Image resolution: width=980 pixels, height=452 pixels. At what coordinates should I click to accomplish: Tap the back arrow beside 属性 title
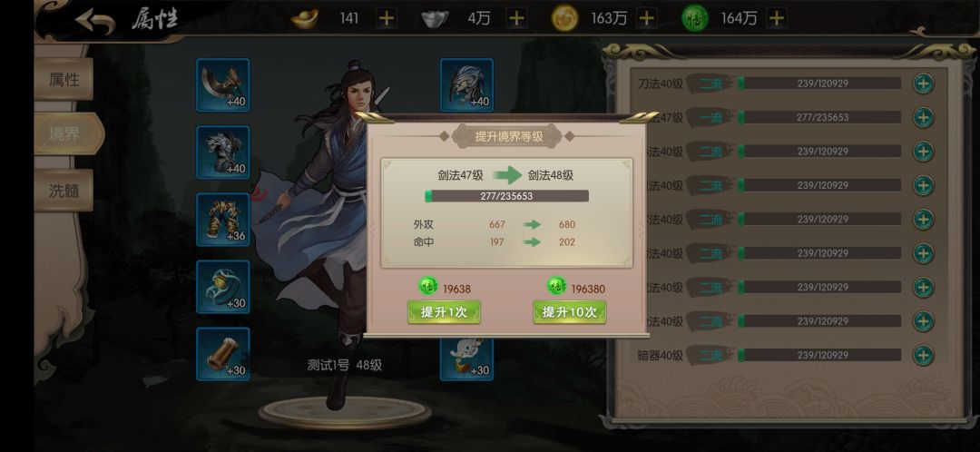pyautogui.click(x=95, y=21)
